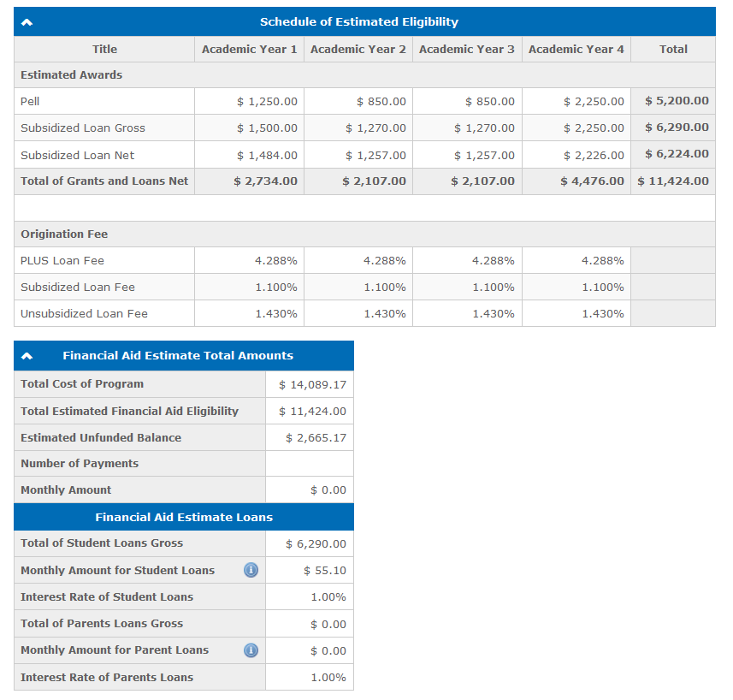The width and height of the screenshot is (733, 700).
Task: Click the Estimated Unfunded Balance label
Action: click(101, 437)
